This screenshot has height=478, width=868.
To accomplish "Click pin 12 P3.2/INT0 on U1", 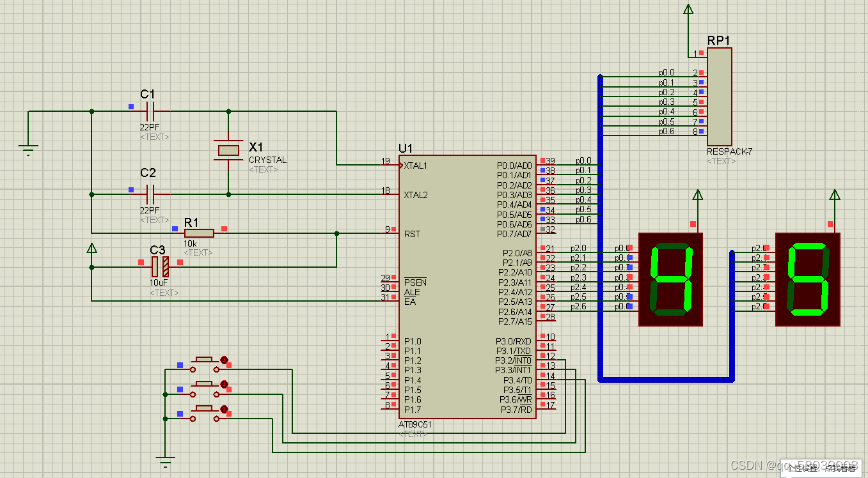I will point(548,359).
